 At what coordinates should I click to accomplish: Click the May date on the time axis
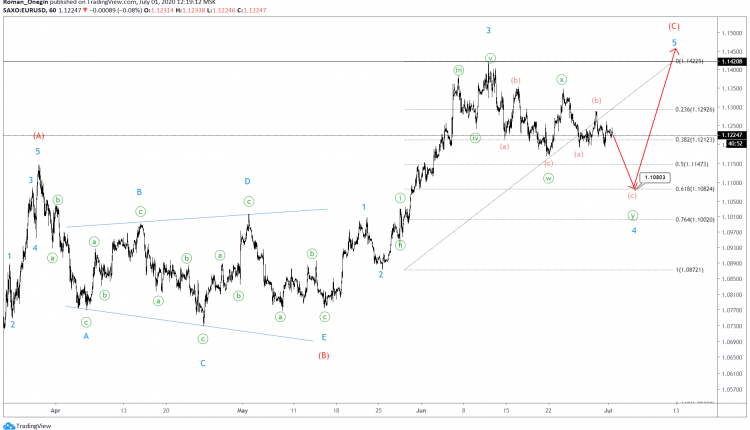tap(243, 410)
